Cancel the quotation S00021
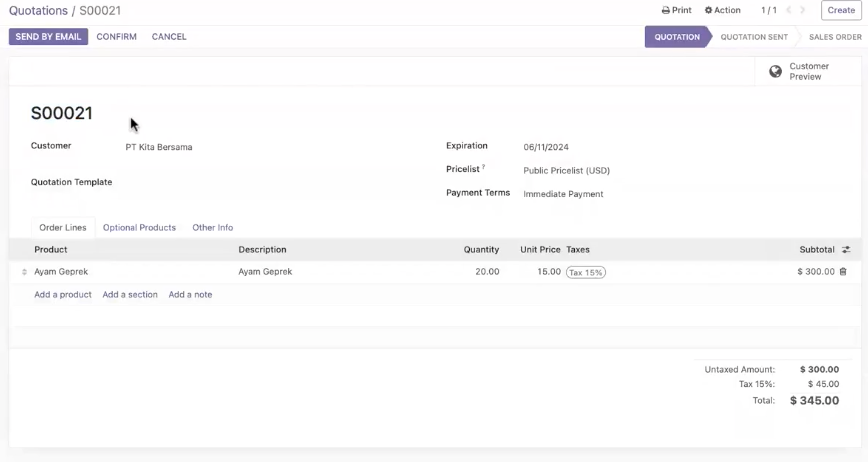The image size is (868, 462). [x=169, y=37]
